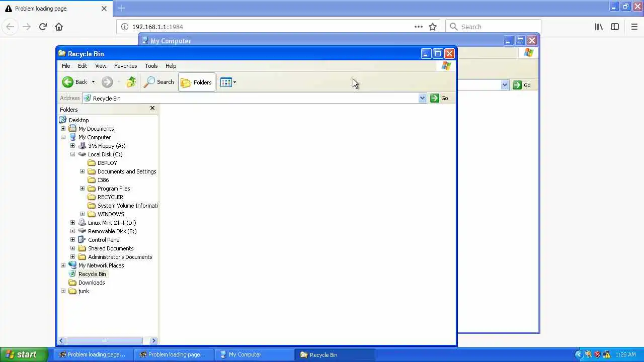
Task: Click the Go button in Recycle Bin
Action: click(439, 98)
